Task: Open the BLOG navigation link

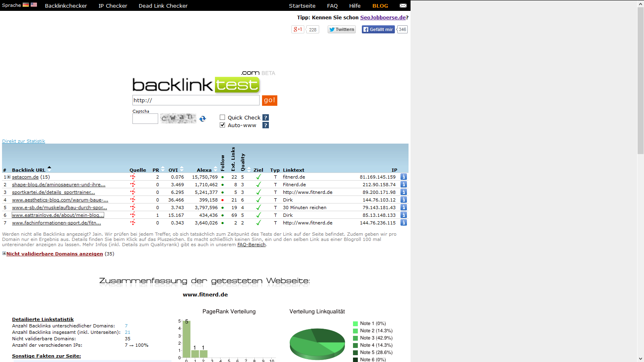Action: pyautogui.click(x=380, y=6)
